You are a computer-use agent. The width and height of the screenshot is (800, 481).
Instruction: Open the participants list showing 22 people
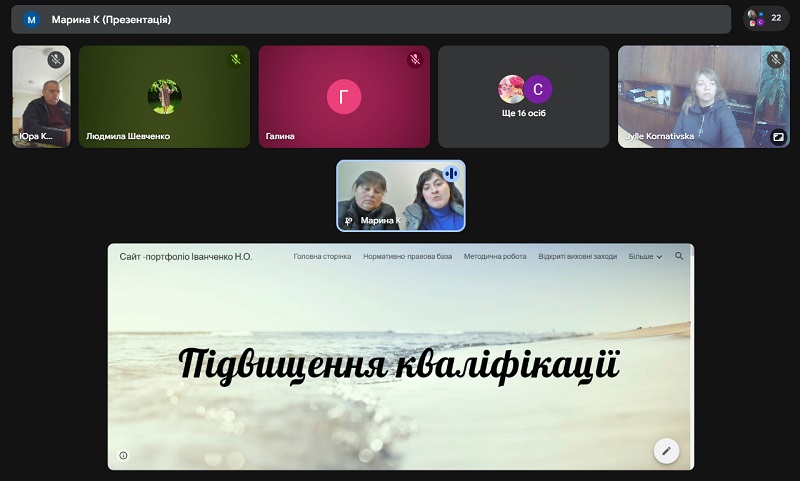pos(766,18)
